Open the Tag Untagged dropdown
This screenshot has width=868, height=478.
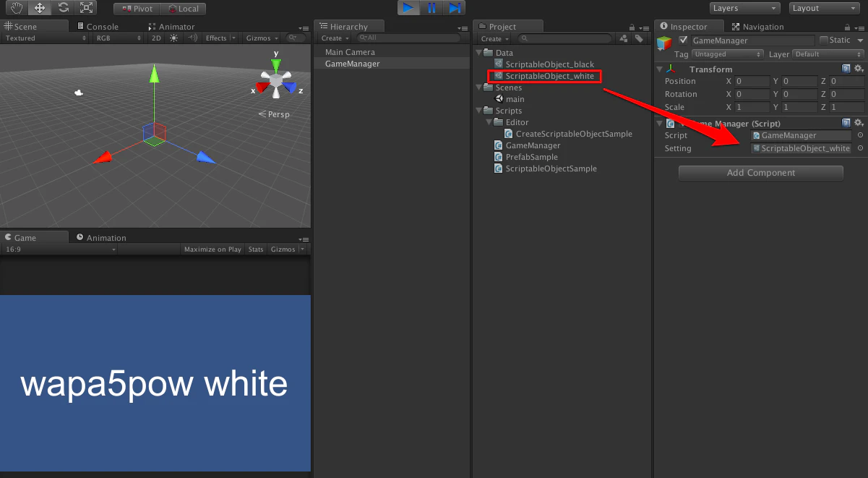728,54
